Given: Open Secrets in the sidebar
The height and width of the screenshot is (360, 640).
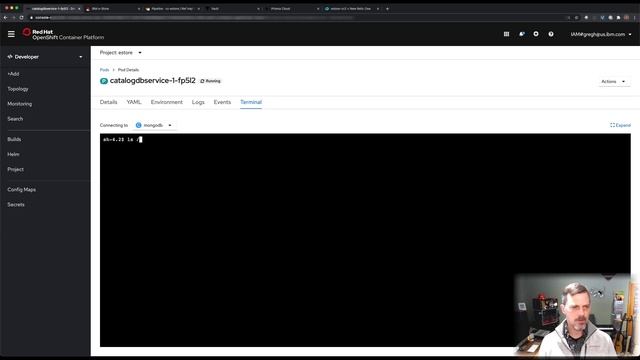Looking at the screenshot, I should pos(16,205).
